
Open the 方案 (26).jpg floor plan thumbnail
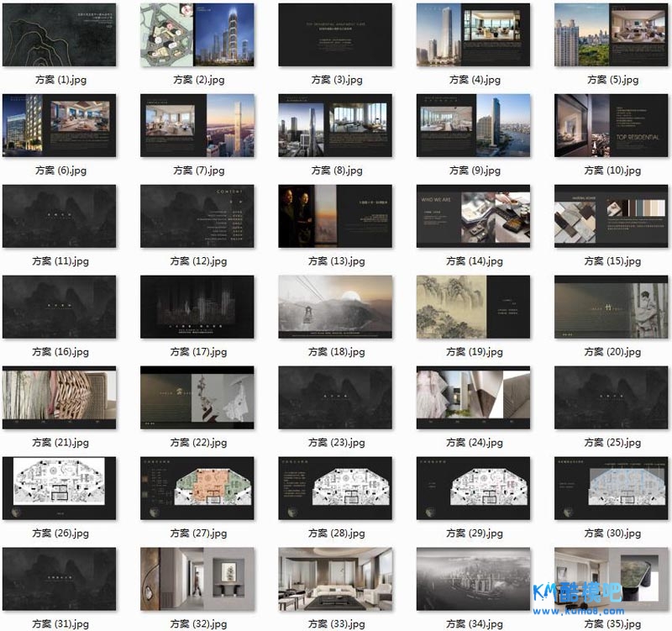point(60,489)
